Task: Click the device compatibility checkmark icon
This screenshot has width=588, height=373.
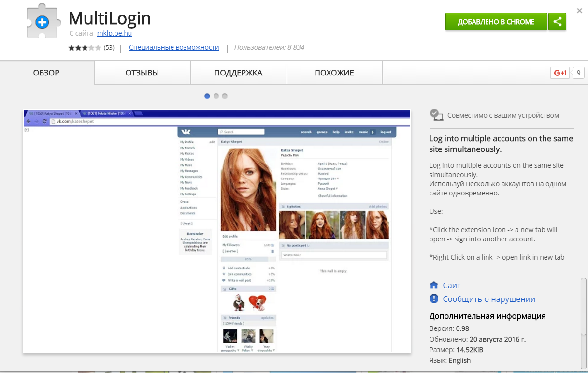Action: (x=436, y=115)
